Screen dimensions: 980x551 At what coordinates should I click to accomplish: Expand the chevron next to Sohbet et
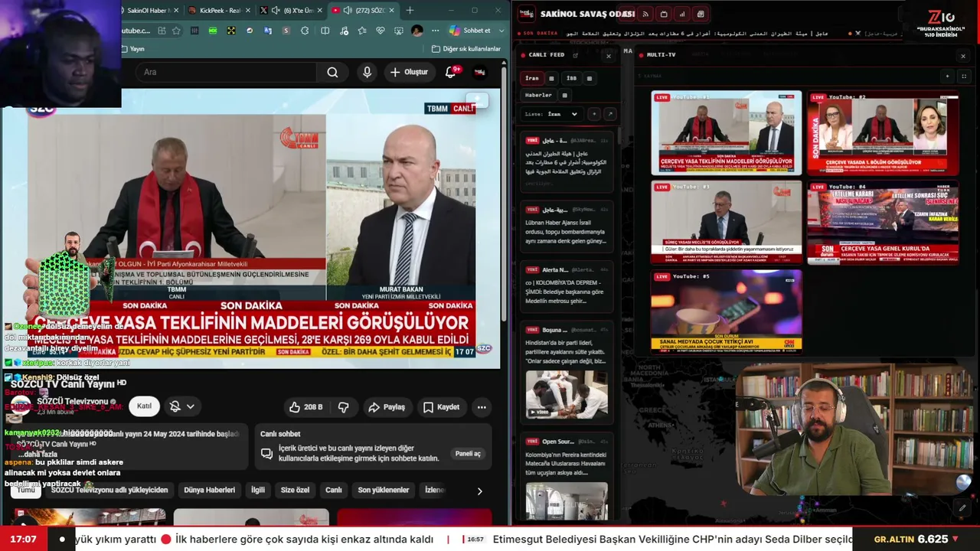[x=502, y=31]
